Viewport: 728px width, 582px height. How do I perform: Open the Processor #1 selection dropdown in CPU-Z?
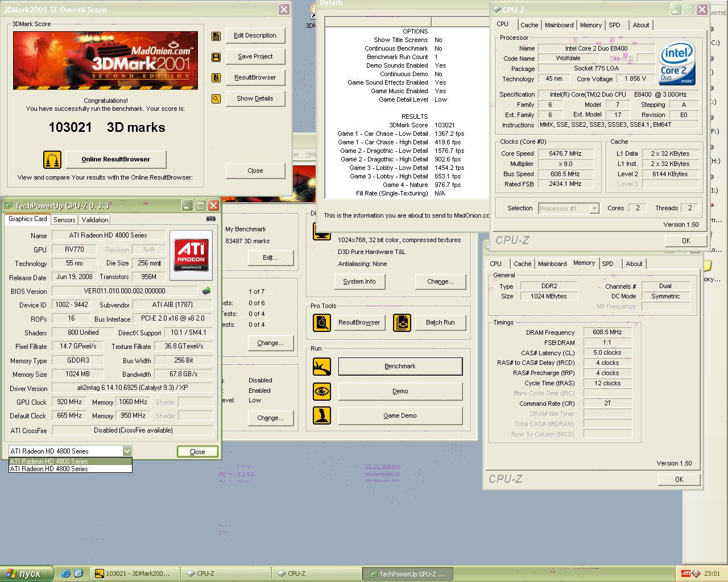click(594, 209)
